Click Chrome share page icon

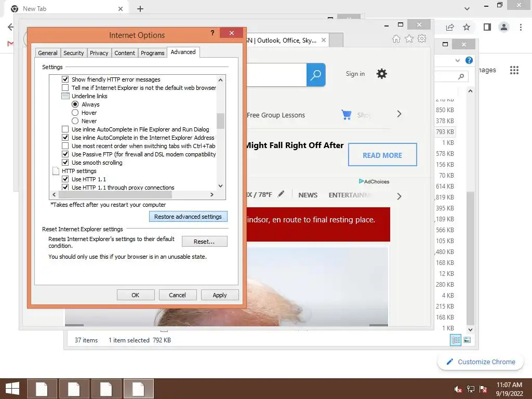pos(450,27)
